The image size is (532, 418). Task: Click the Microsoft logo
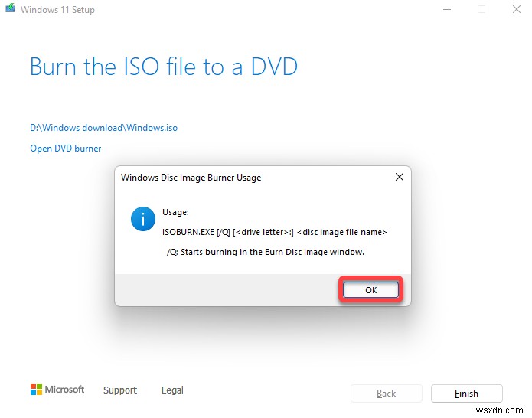click(x=57, y=390)
